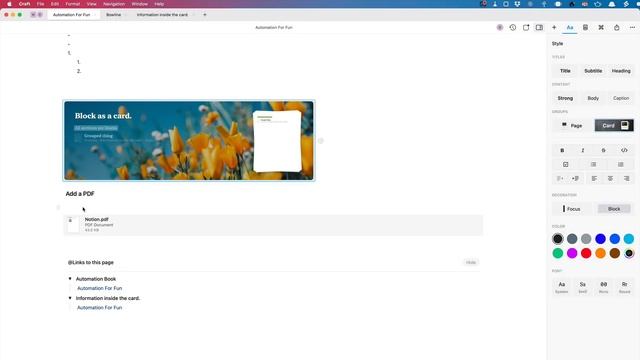The image size is (640, 360).
Task: Apply the Caption content style
Action: point(621,98)
